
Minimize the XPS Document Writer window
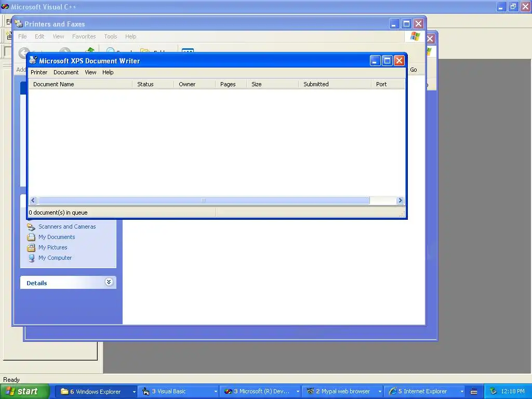point(375,61)
